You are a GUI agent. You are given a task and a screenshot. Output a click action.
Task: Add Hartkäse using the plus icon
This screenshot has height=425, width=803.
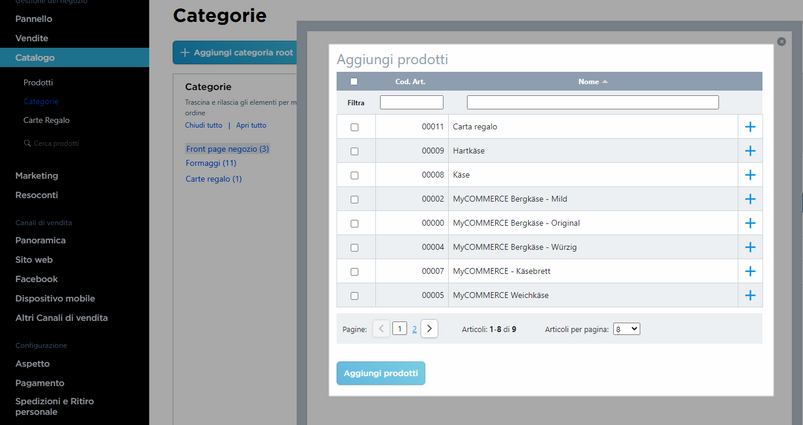[x=750, y=151]
